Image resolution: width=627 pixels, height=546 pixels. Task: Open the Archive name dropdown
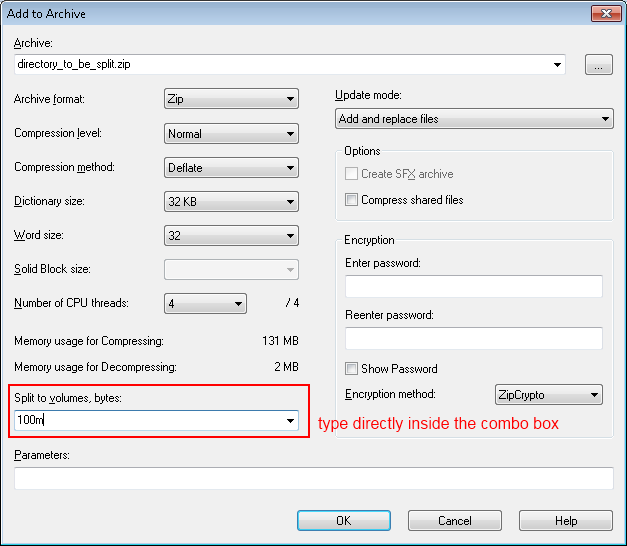point(557,65)
